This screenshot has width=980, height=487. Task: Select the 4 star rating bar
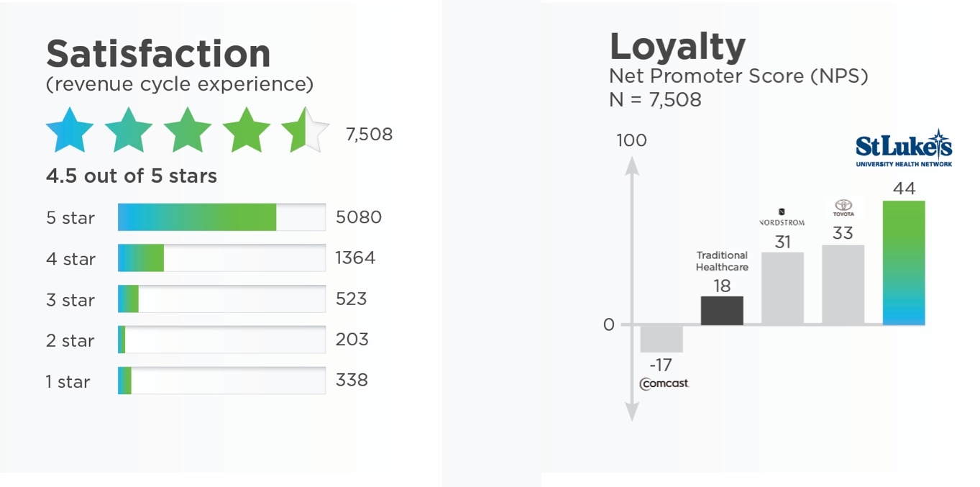[x=221, y=258]
